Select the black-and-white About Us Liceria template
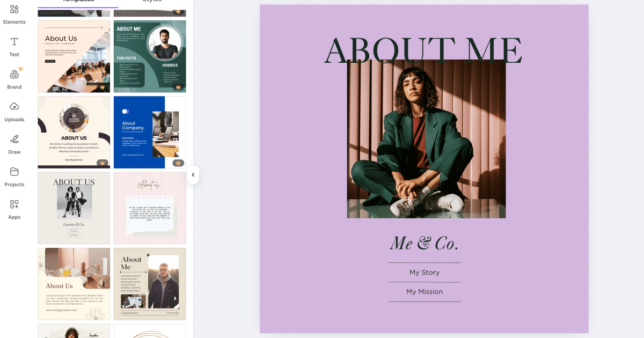This screenshot has width=644, height=338. click(74, 208)
